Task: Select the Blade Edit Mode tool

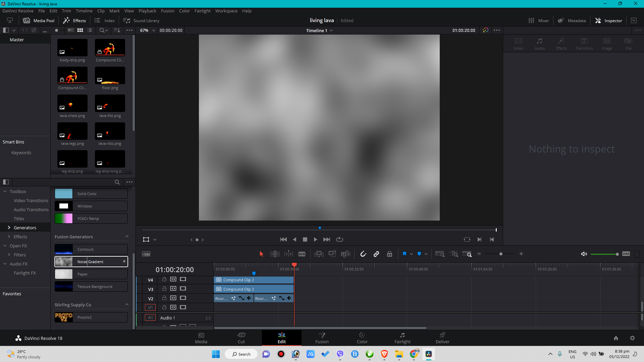Action: click(302, 254)
